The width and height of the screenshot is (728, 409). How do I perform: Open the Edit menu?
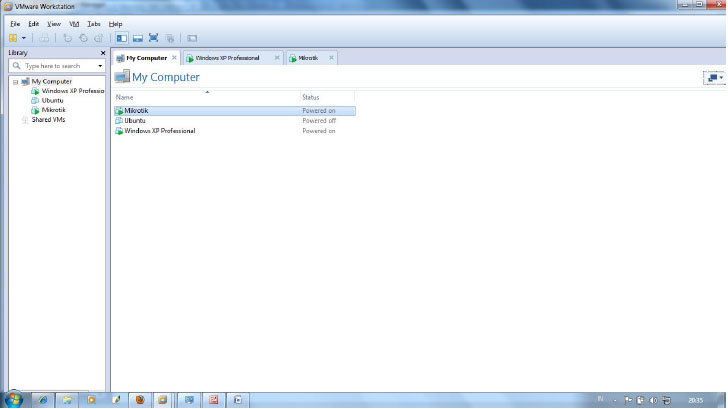click(33, 24)
